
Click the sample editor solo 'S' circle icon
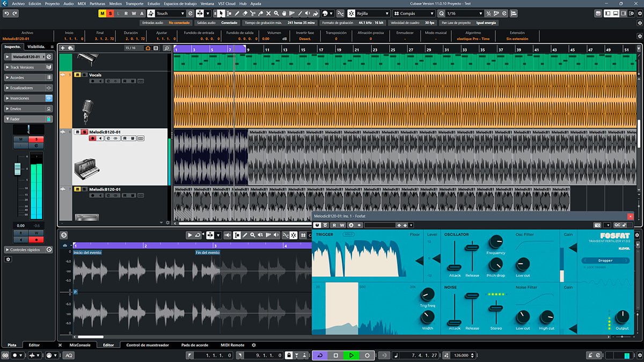64,235
